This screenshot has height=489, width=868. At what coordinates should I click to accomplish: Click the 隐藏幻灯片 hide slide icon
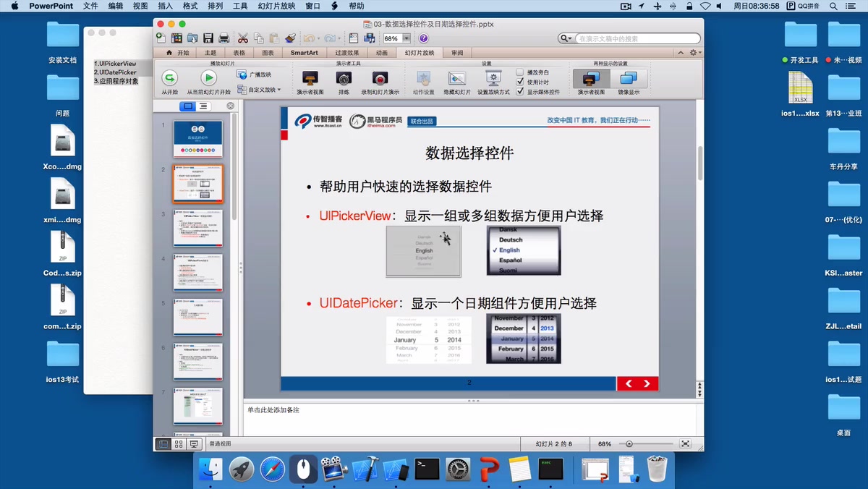(x=456, y=76)
